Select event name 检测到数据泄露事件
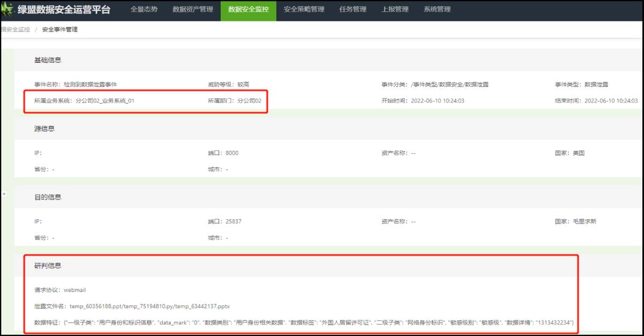The height and width of the screenshot is (336, 644). 90,85
